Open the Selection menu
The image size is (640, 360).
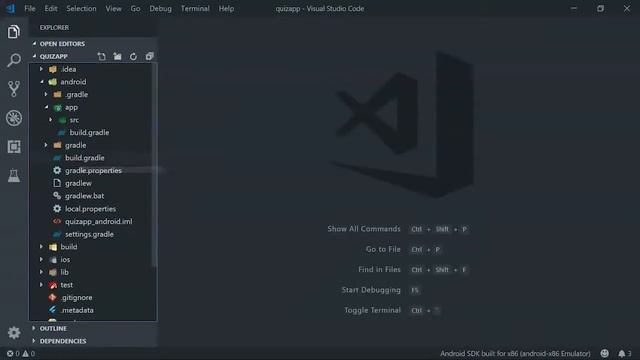coord(81,9)
